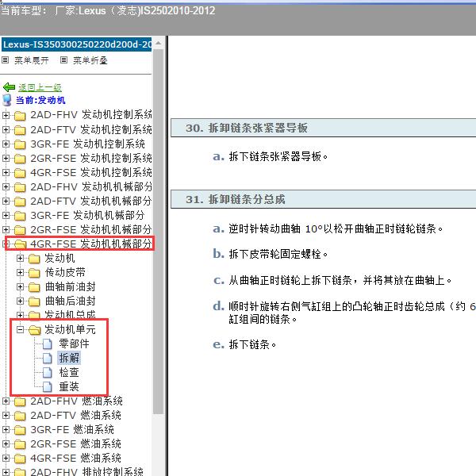The image size is (476, 476).
Task: Expand the 传动皮带 node
Action: [20, 273]
